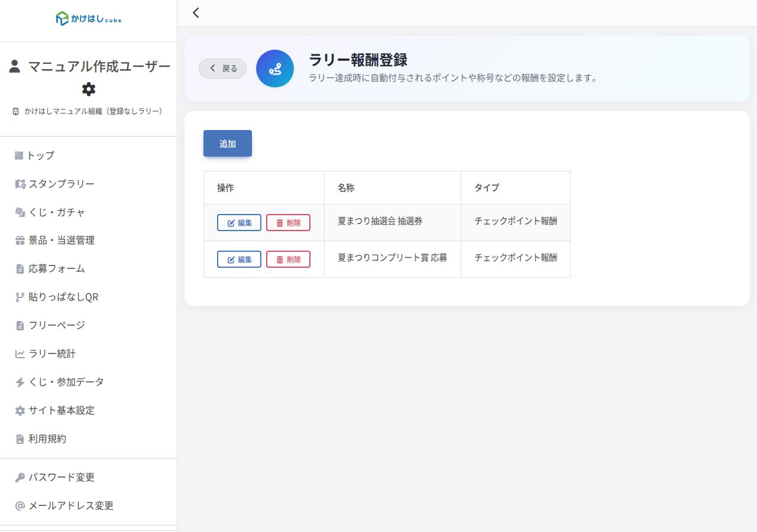
Task: Click the blue 追加 button
Action: coord(228,144)
